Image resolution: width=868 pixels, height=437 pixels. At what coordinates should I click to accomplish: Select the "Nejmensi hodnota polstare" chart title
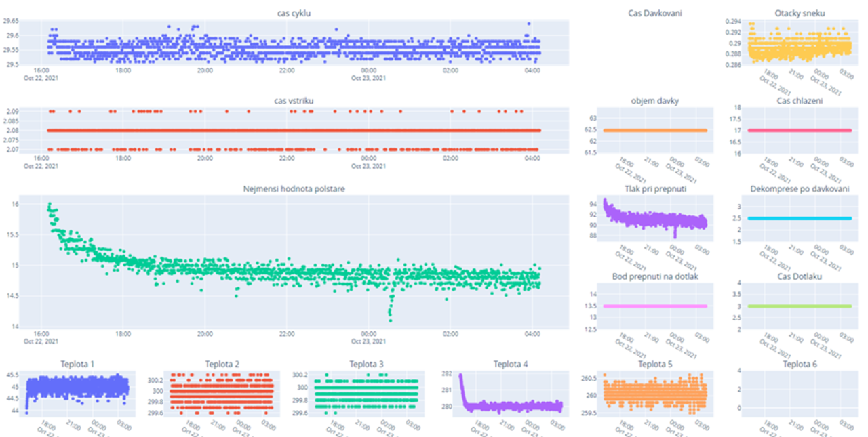coord(294,189)
